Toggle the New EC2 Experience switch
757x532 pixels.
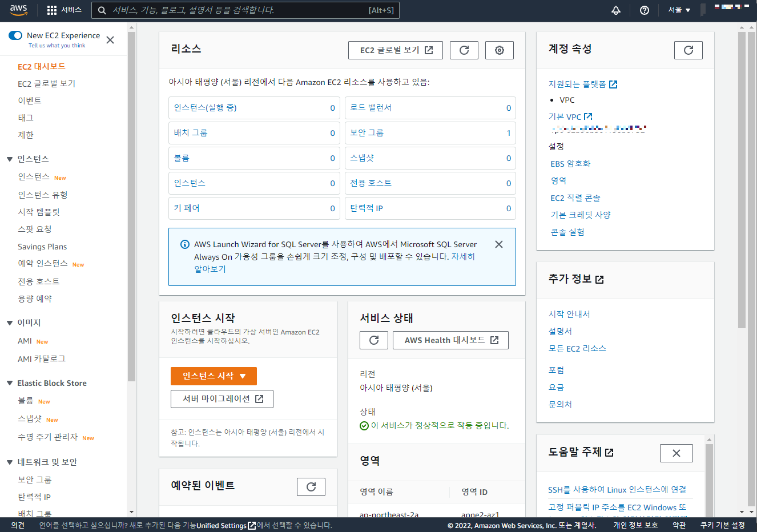[15, 35]
